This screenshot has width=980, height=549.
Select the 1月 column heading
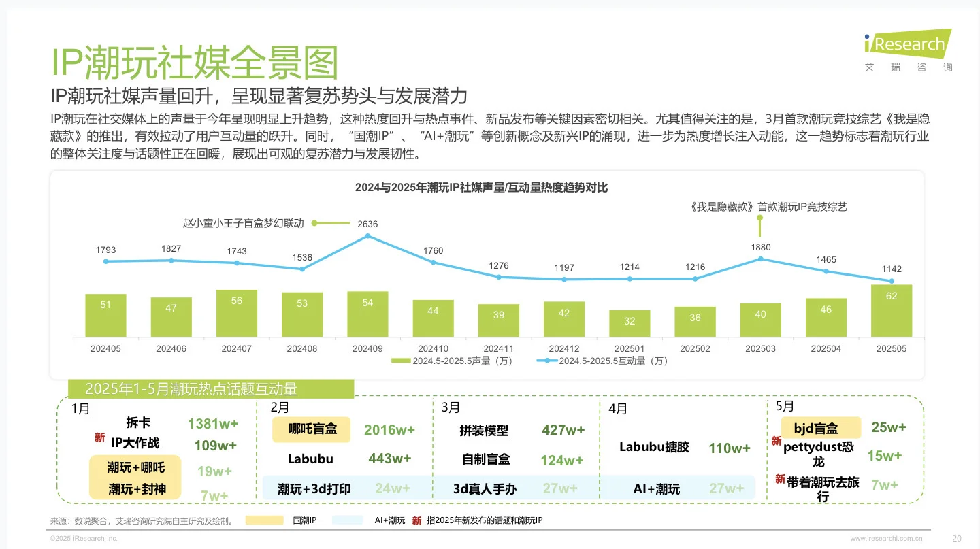click(80, 410)
